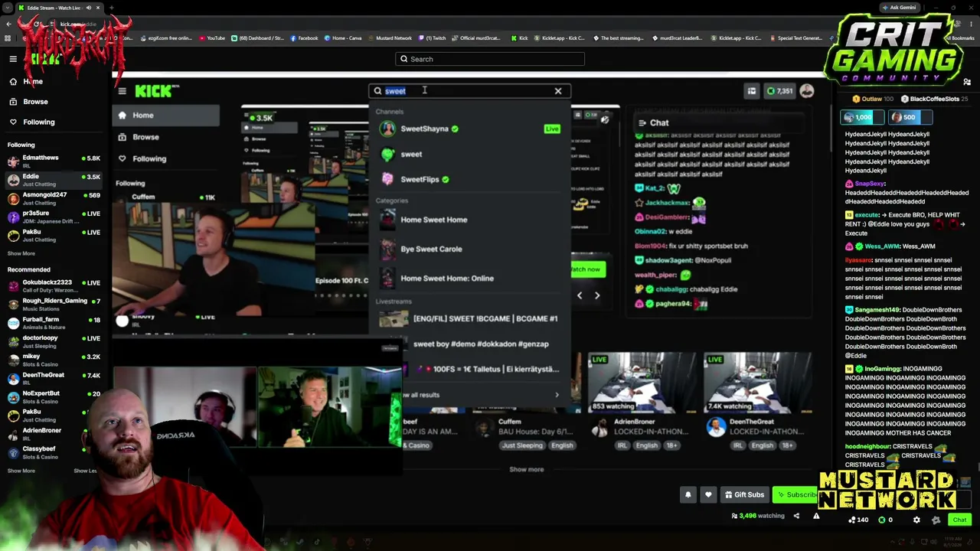The width and height of the screenshot is (980, 551).
Task: Open the BCGAME #1 livestream result
Action: (469, 318)
